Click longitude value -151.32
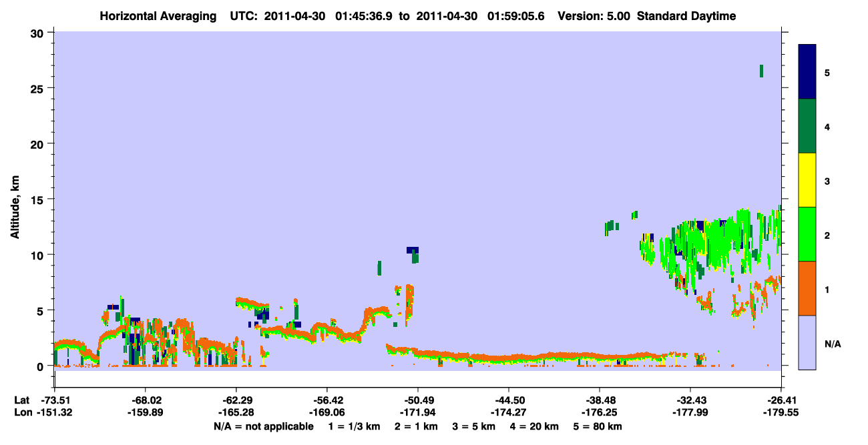The image size is (868, 445). [54, 413]
